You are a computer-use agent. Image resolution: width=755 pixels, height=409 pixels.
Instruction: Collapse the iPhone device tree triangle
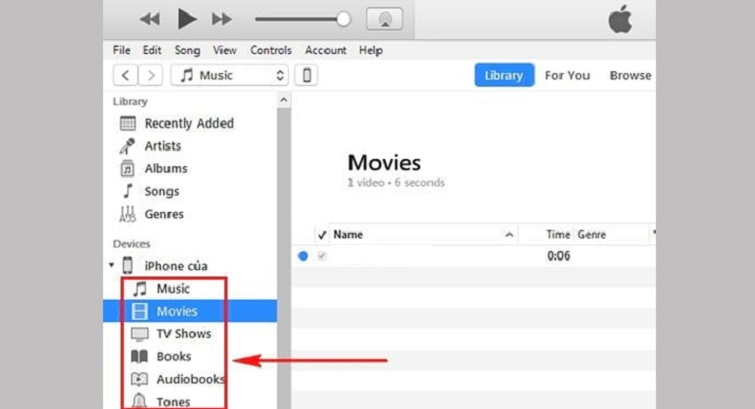[111, 266]
